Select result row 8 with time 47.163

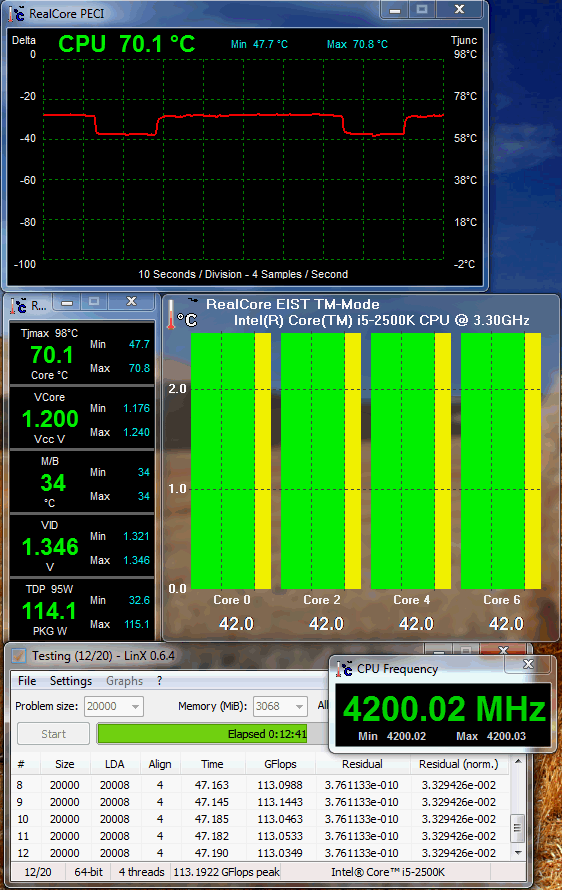pyautogui.click(x=261, y=785)
